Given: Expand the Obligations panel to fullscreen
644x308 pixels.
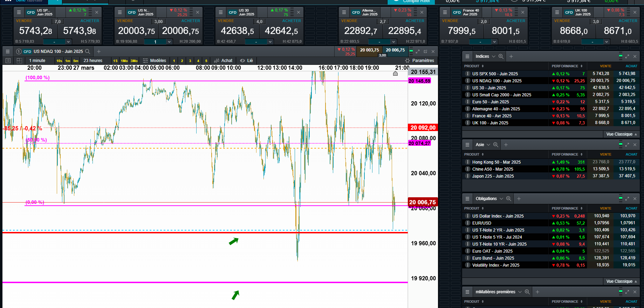Looking at the screenshot, I should click(x=627, y=199).
